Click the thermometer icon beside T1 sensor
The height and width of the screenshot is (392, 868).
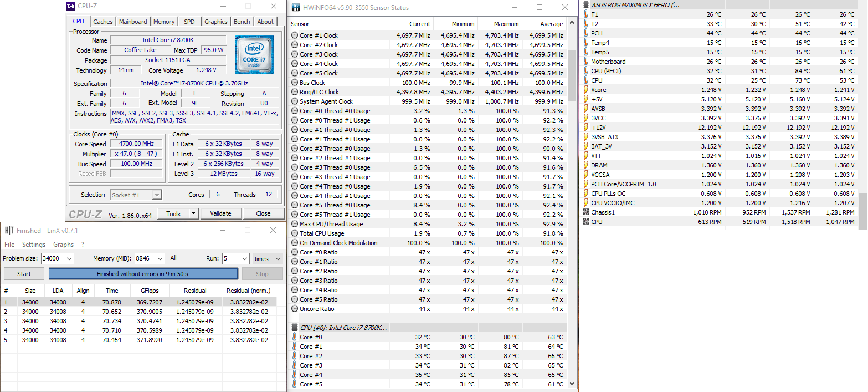[586, 14]
